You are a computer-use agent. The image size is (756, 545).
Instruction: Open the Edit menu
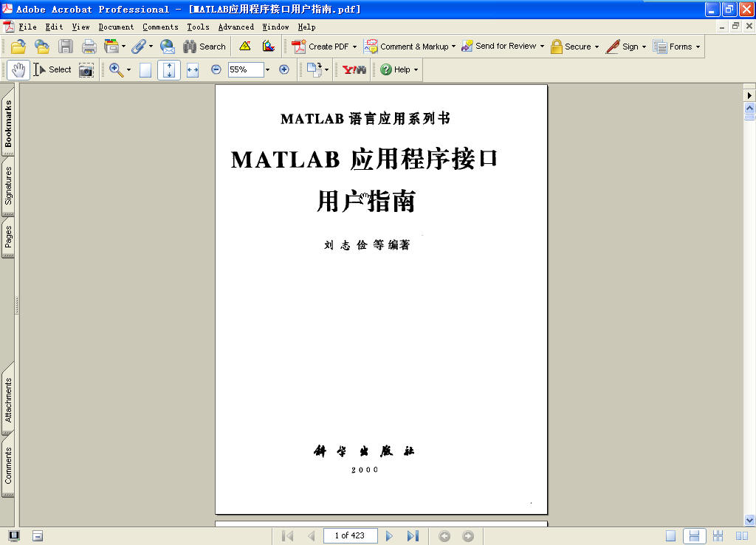pos(54,27)
